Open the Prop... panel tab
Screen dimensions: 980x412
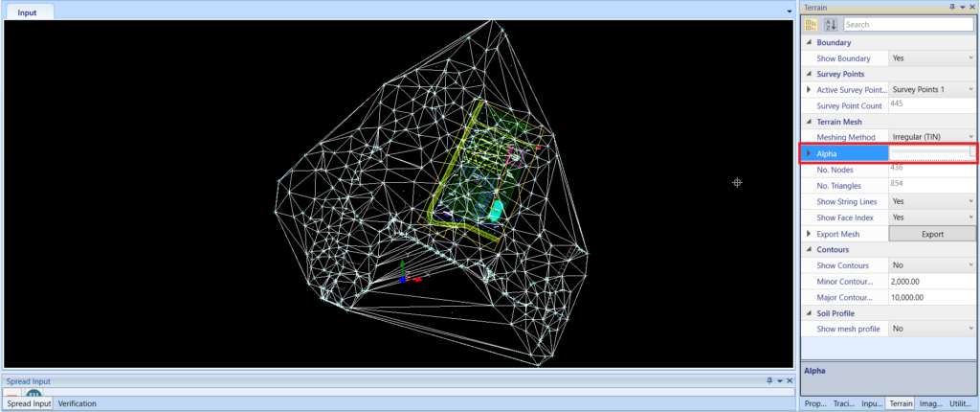pyautogui.click(x=815, y=404)
